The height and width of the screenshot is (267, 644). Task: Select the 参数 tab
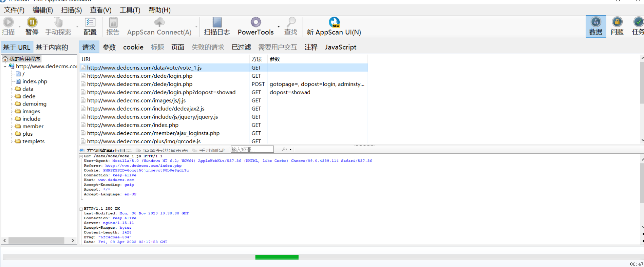pos(109,47)
